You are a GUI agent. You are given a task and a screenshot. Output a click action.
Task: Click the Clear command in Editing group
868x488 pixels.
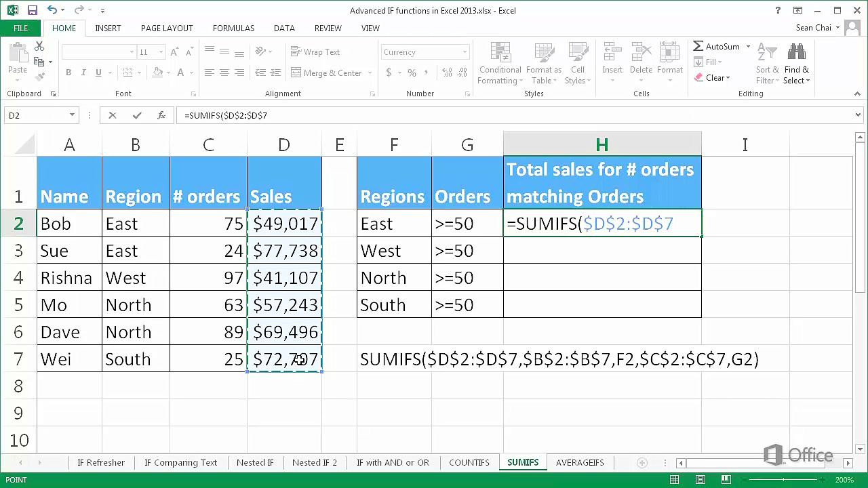pos(713,77)
